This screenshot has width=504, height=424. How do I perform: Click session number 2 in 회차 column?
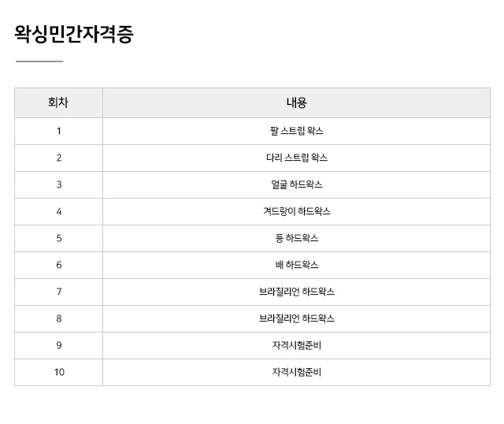[58, 158]
